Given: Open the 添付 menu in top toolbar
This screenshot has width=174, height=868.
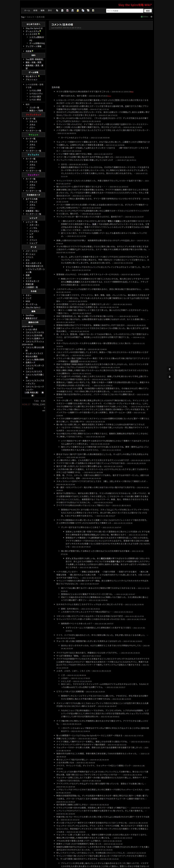Looking at the screenshot, I should point(50,10).
